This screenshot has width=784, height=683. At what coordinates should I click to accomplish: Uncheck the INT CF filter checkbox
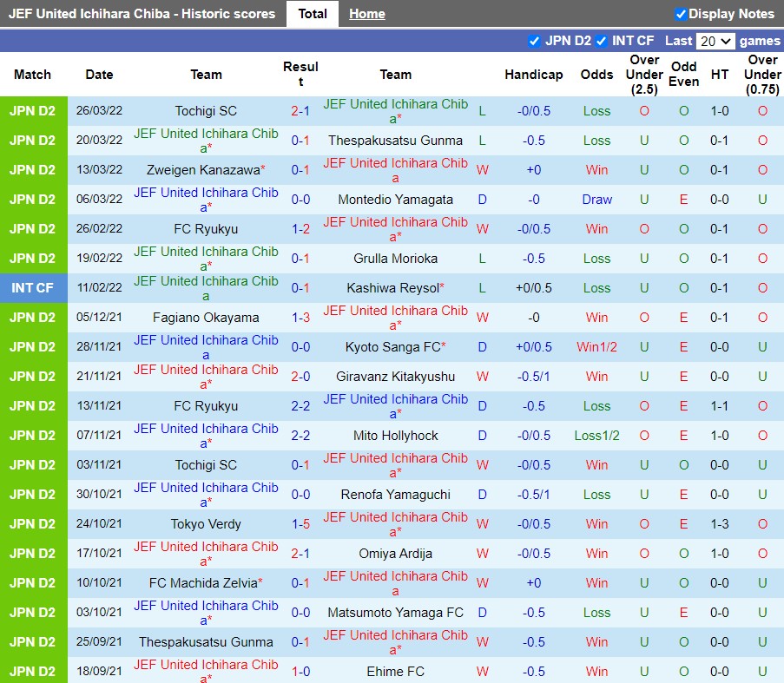pyautogui.click(x=601, y=41)
